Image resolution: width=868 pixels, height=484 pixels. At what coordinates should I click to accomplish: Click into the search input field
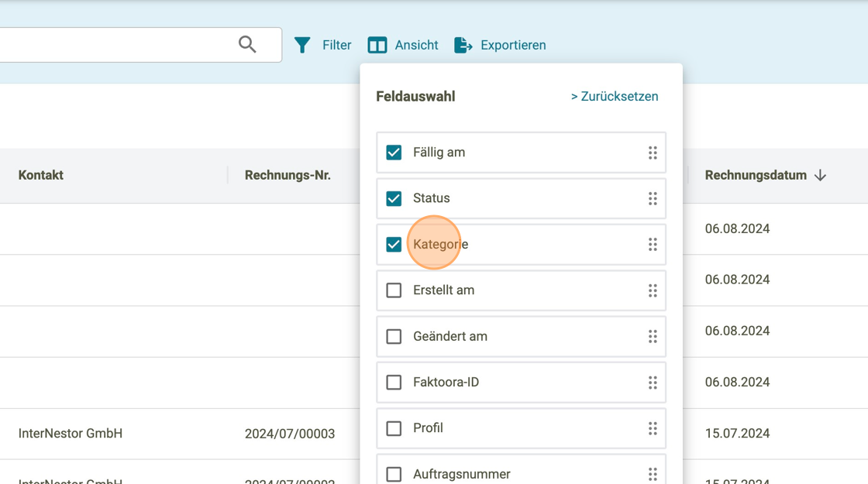tap(116, 45)
